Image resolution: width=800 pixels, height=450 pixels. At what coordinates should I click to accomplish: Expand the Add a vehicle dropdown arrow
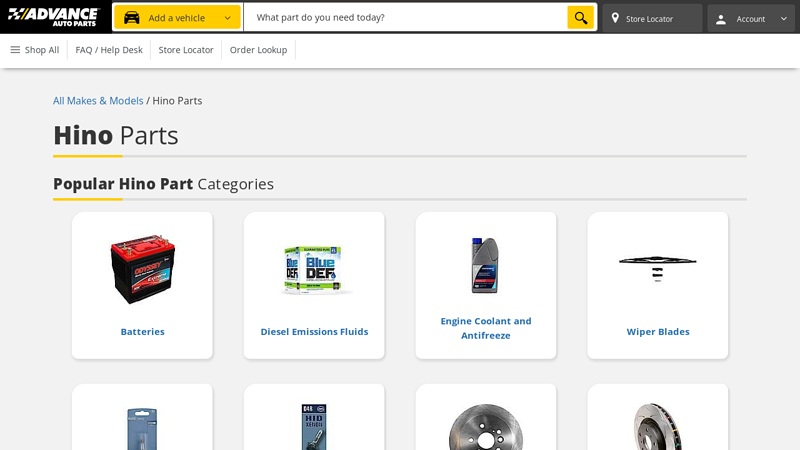pyautogui.click(x=228, y=18)
